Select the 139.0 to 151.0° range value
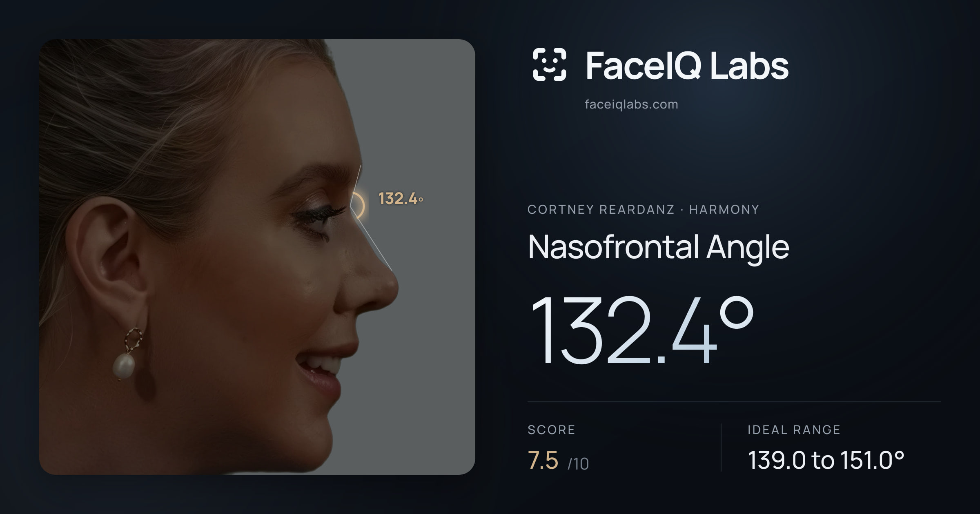 826,460
